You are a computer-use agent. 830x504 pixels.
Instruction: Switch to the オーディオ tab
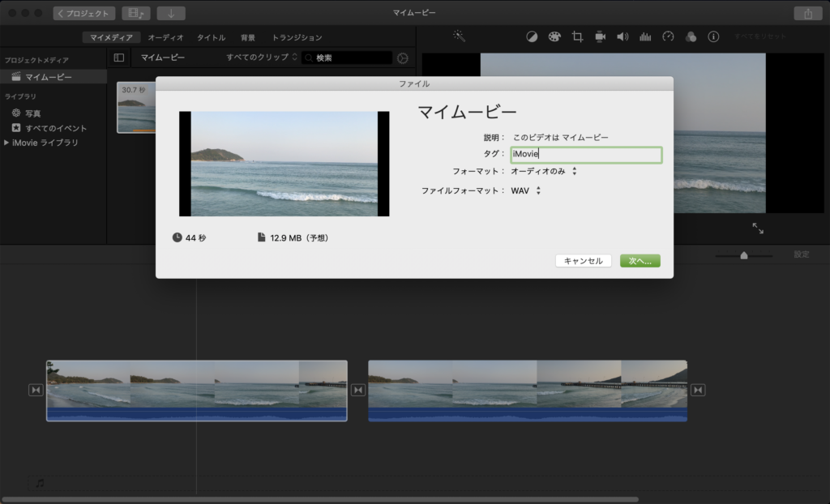(x=165, y=37)
